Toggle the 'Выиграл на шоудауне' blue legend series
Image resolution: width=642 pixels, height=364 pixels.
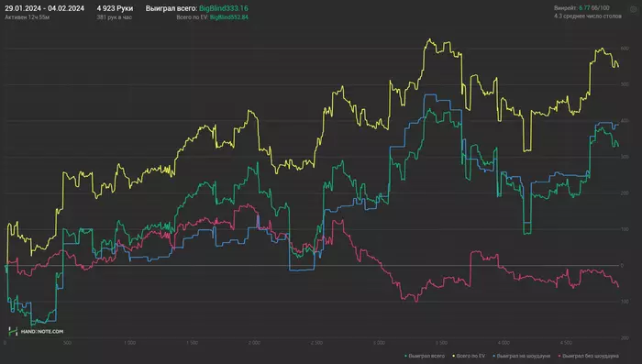(521, 356)
